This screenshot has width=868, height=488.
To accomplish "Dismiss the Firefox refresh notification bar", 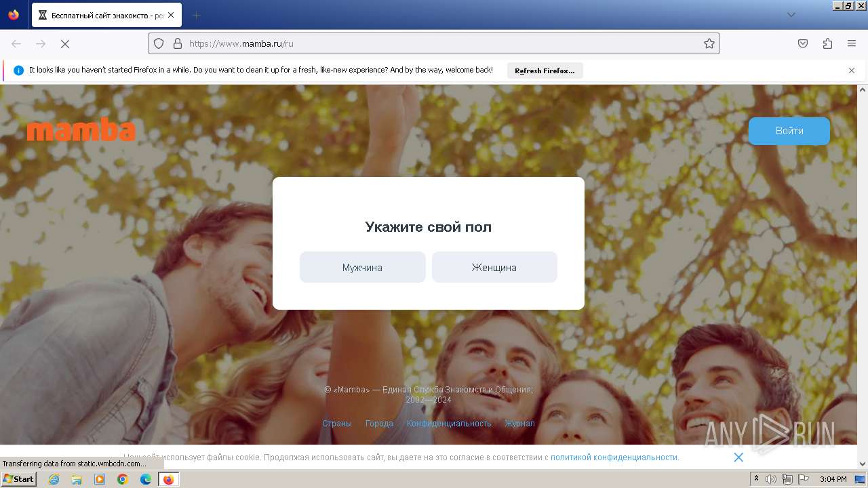I will [852, 70].
